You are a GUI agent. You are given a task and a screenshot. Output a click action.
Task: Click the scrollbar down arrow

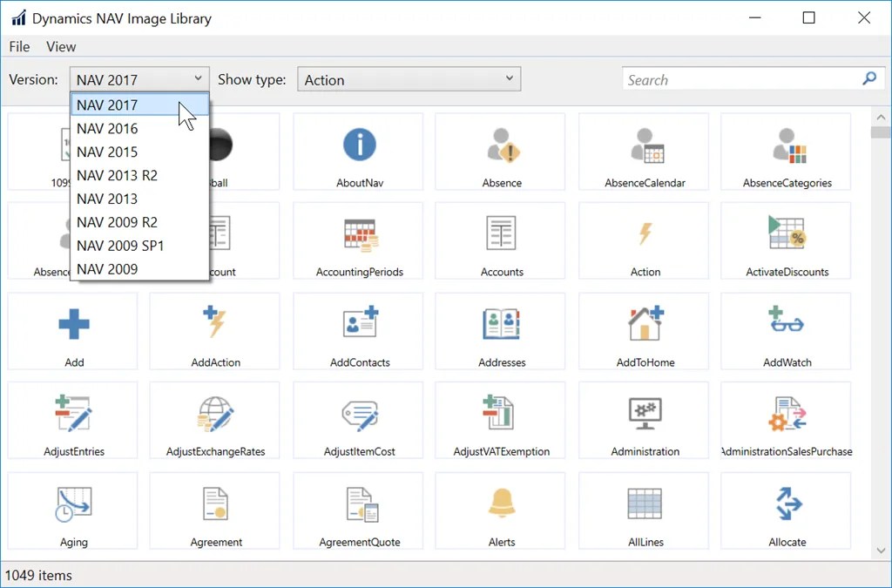882,550
